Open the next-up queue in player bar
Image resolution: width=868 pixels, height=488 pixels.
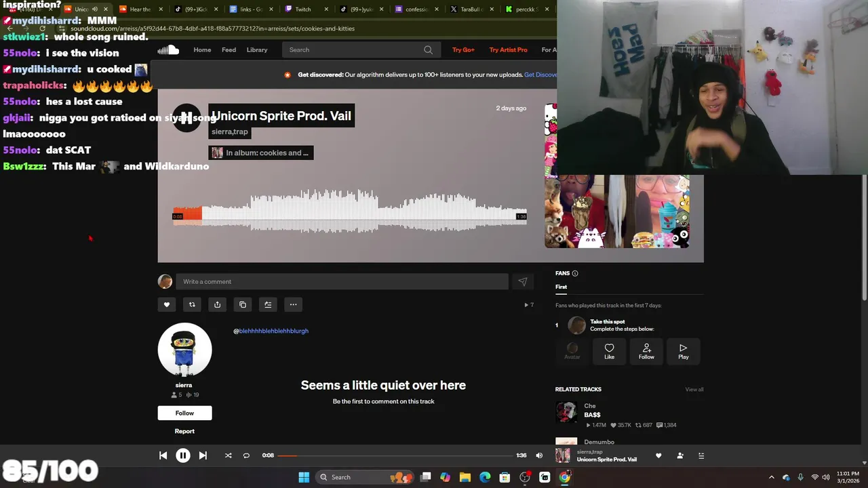pyautogui.click(x=701, y=455)
